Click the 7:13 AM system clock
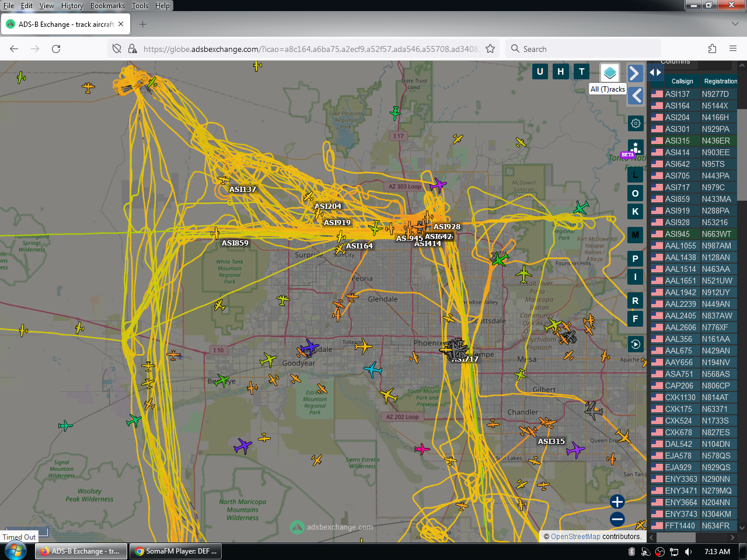 pos(717,552)
